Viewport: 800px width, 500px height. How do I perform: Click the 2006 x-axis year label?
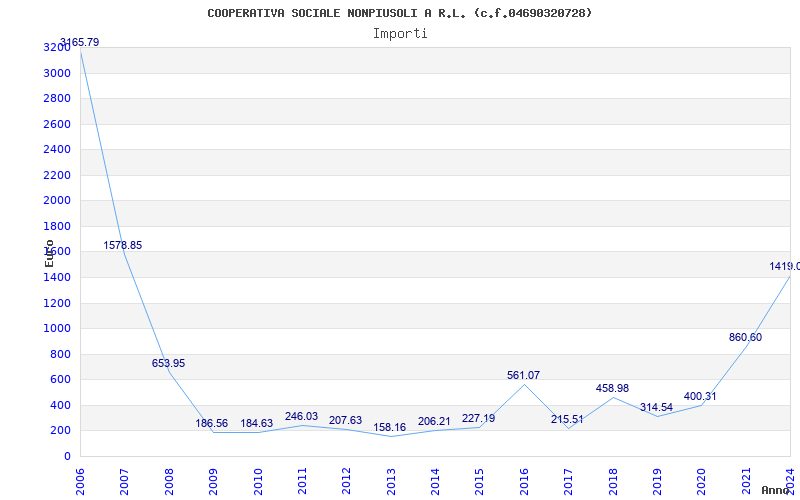80,482
